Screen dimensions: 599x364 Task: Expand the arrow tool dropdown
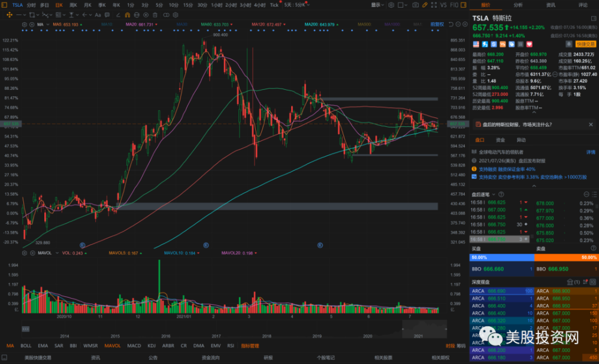pos(90,16)
